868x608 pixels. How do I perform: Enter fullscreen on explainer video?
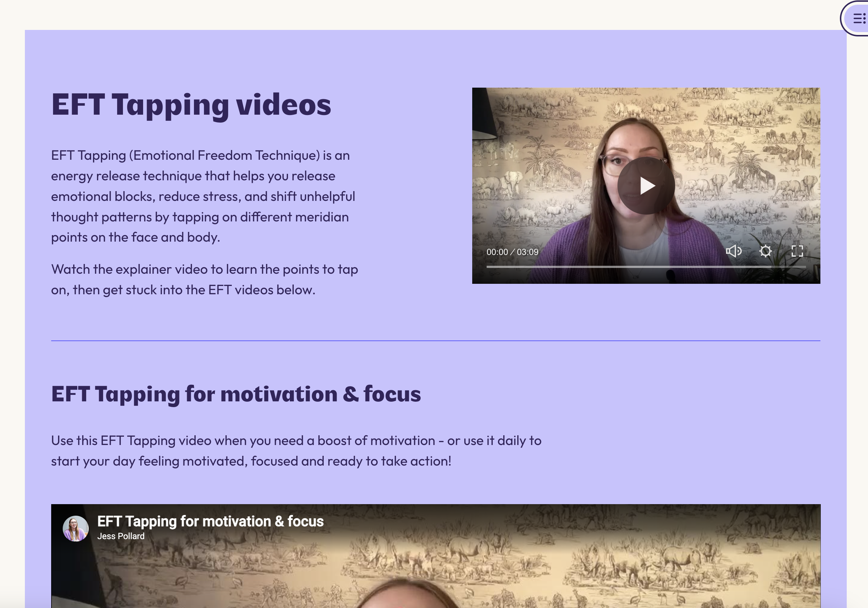click(797, 251)
